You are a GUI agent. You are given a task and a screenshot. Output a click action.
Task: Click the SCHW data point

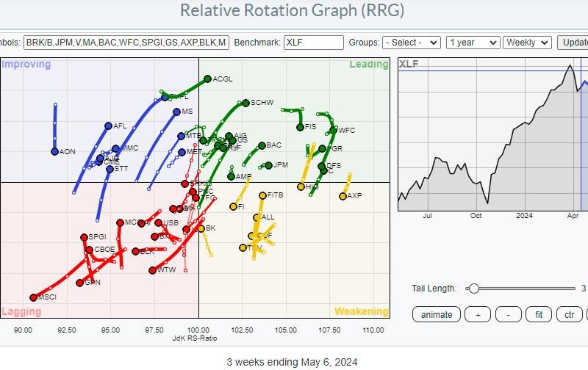(245, 103)
